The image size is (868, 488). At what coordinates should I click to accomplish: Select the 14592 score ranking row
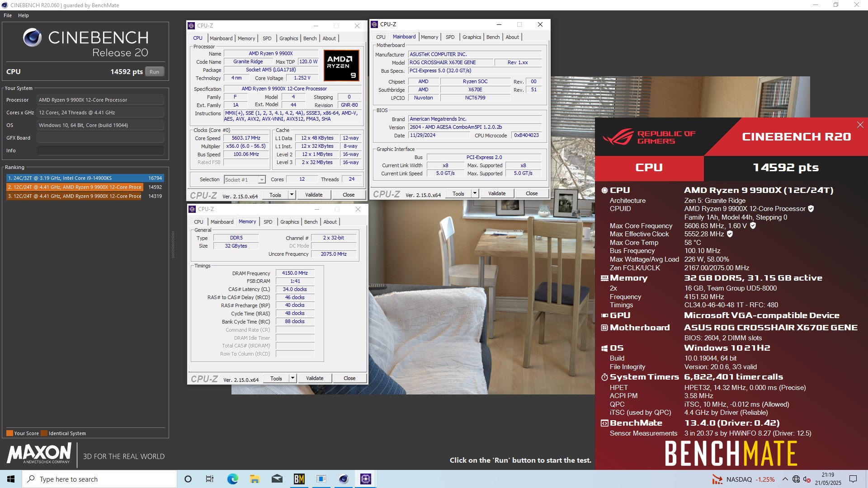85,187
